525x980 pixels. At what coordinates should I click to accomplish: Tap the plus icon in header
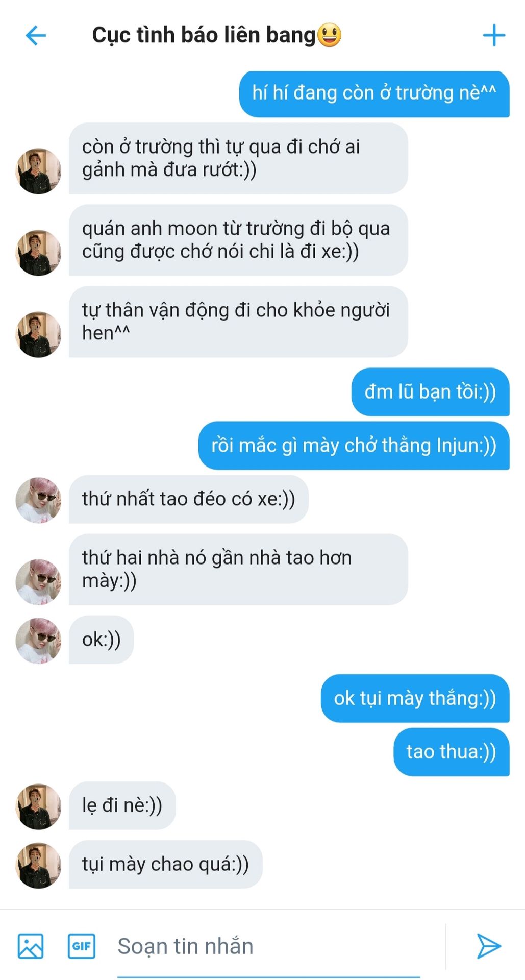(x=493, y=35)
